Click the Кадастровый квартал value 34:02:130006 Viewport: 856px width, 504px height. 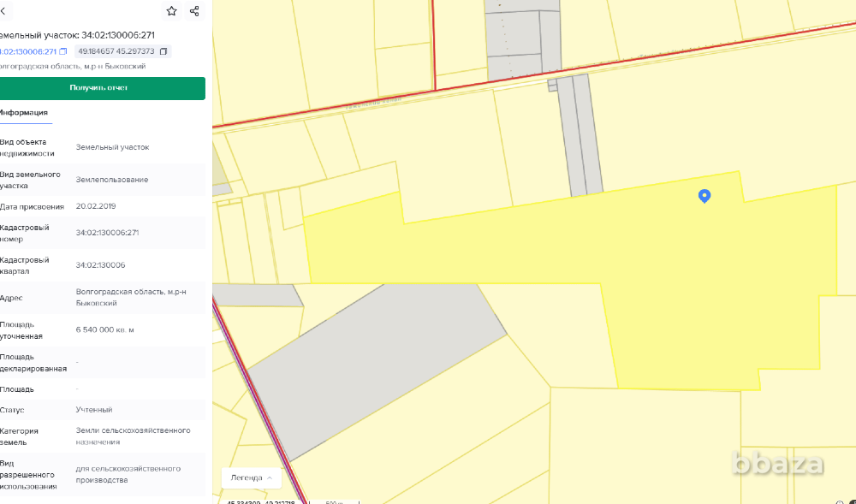(x=101, y=265)
